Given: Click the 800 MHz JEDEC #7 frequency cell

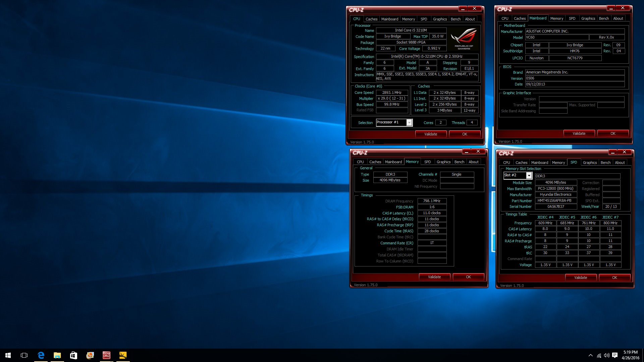Looking at the screenshot, I should [x=610, y=223].
